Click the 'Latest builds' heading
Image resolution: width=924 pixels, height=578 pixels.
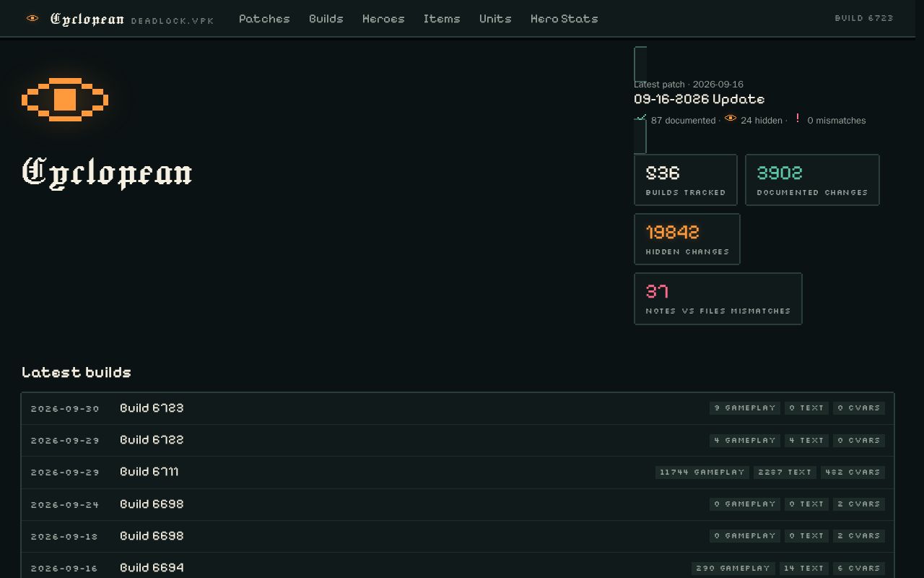pos(77,372)
